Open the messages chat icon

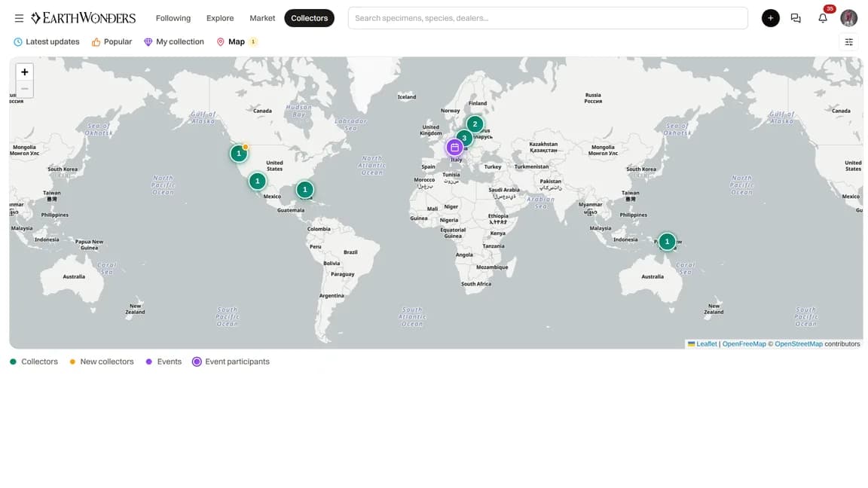coord(796,18)
